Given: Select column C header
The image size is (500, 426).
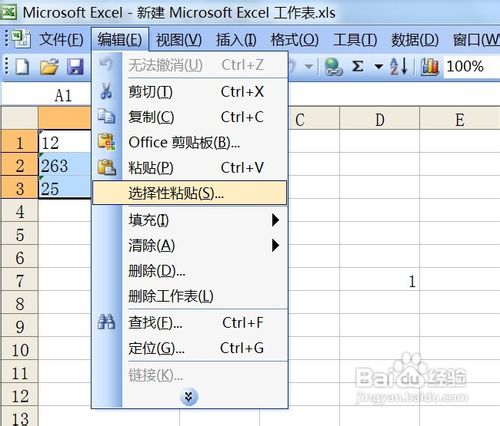Looking at the screenshot, I should point(314,119).
